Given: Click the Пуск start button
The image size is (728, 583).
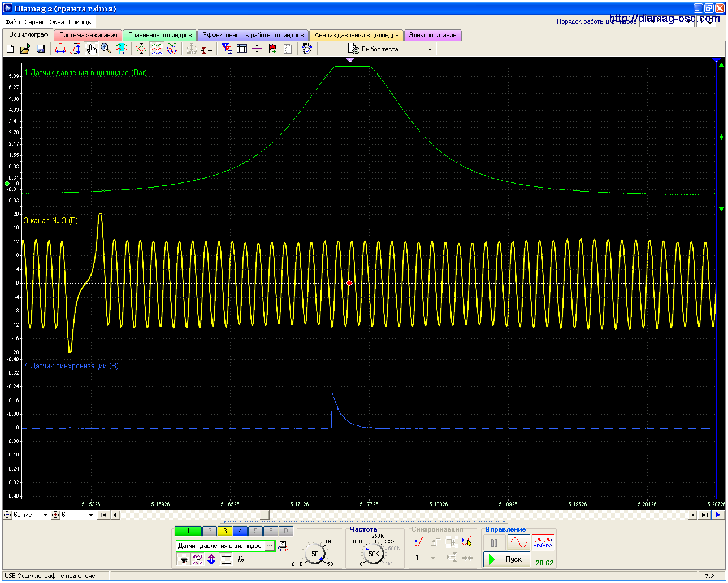Looking at the screenshot, I should [506, 559].
